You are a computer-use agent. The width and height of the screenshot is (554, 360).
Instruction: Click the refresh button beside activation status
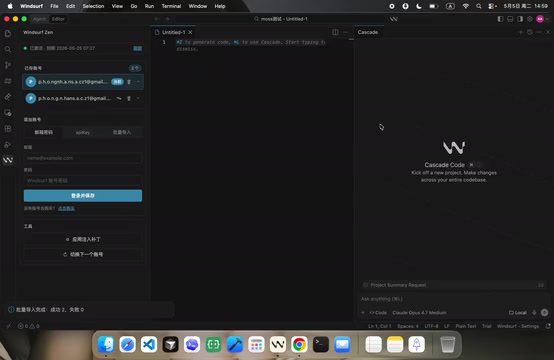click(x=137, y=48)
